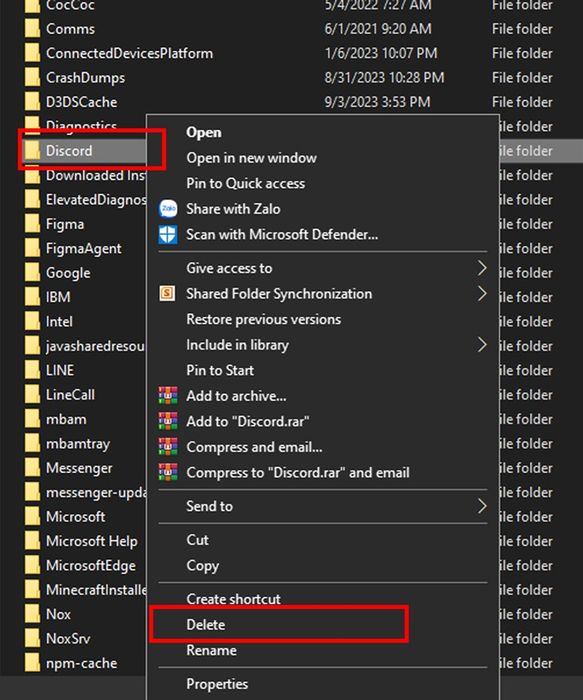This screenshot has height=700, width=583.
Task: Select Create shortcut
Action: tap(233, 599)
